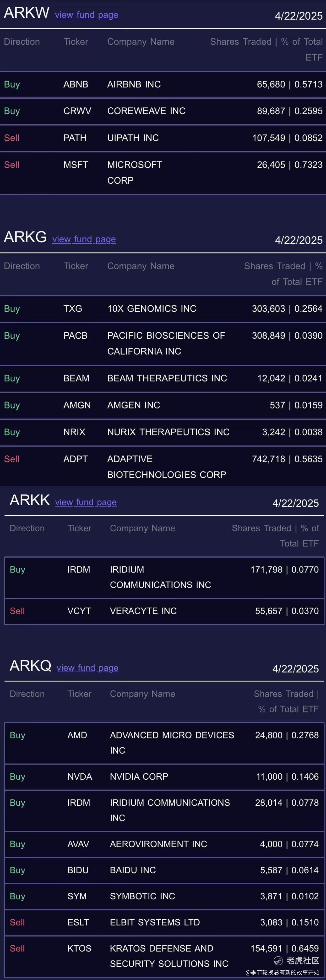Click the BIDU Baidu Inc row
The width and height of the screenshot is (326, 980).
coord(164,870)
